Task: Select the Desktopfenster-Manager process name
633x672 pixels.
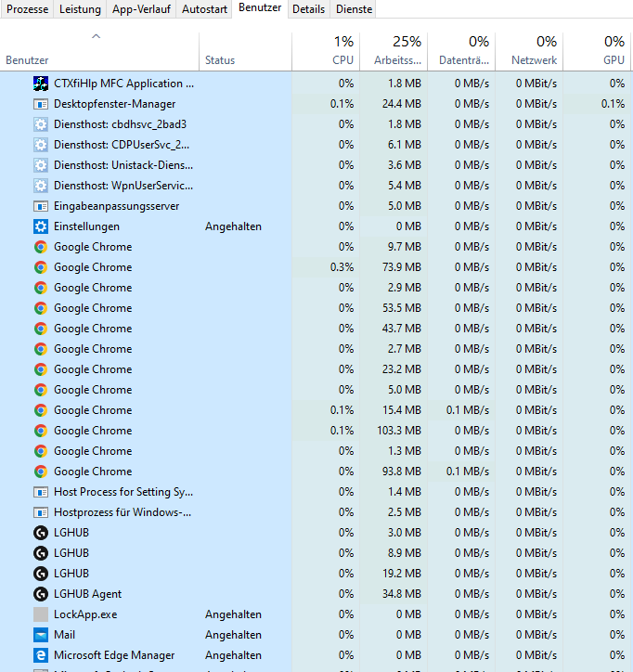Action: [115, 104]
